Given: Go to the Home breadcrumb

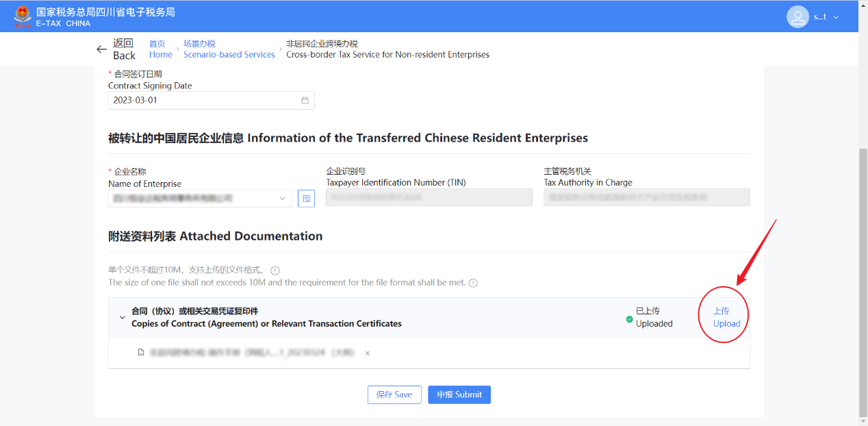Looking at the screenshot, I should (160, 49).
